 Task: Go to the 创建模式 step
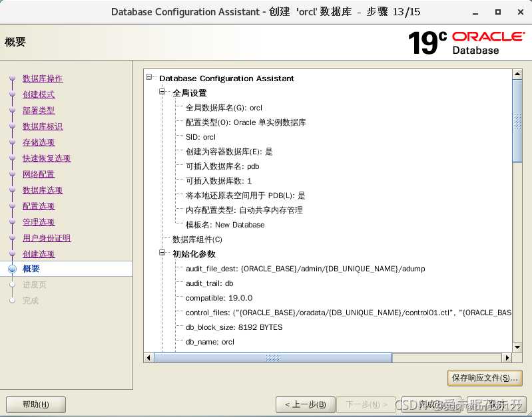pyautogui.click(x=39, y=94)
